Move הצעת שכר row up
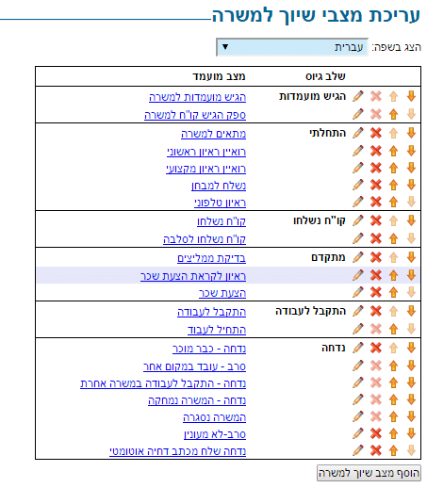The height and width of the screenshot is (504, 427). (393, 292)
